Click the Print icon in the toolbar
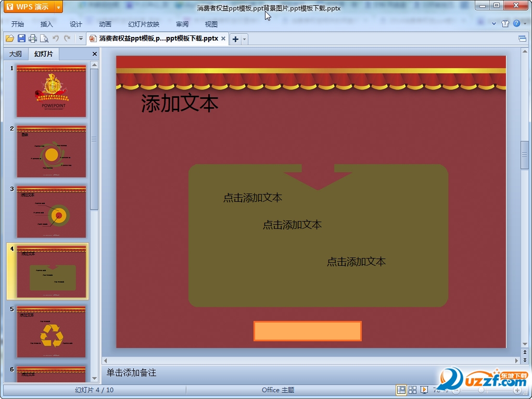 33,38
